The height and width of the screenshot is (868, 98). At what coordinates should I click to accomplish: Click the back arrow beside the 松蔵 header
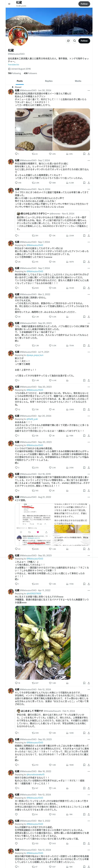(9, 4)
